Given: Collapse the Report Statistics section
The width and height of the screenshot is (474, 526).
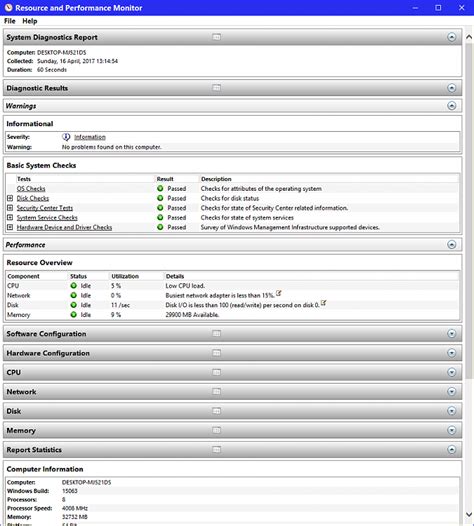Looking at the screenshot, I should (452, 450).
